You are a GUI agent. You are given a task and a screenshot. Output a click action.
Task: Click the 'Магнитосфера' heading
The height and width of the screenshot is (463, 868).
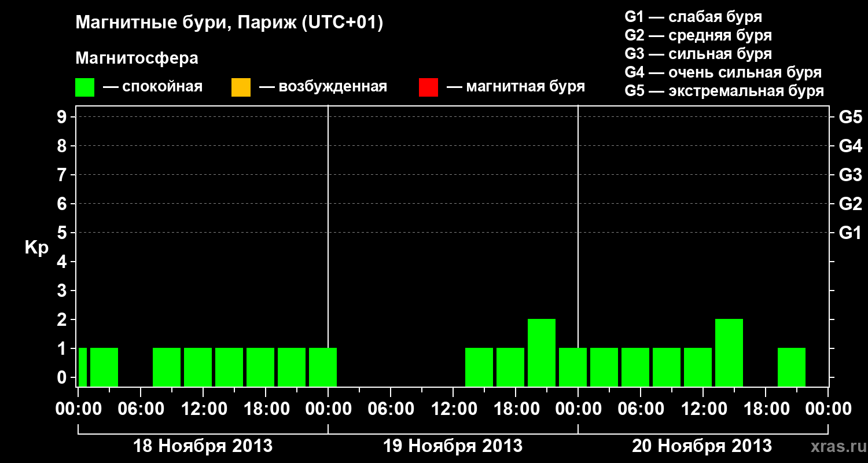(137, 58)
